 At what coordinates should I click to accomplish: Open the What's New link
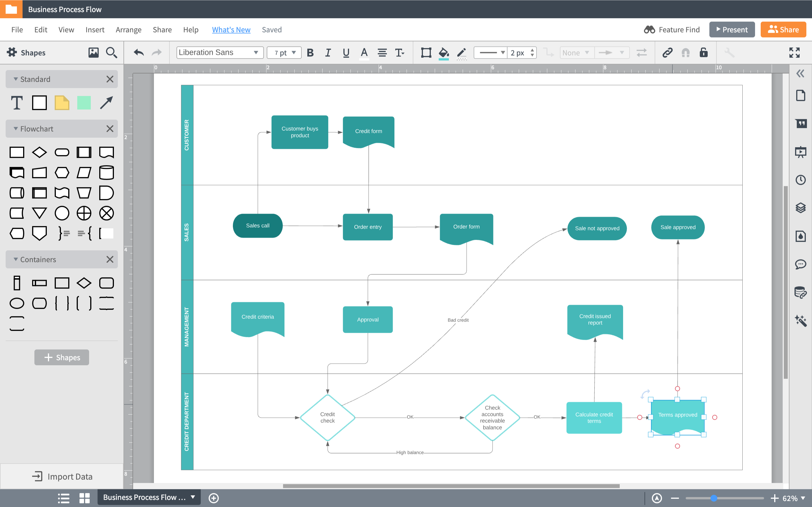click(x=231, y=30)
